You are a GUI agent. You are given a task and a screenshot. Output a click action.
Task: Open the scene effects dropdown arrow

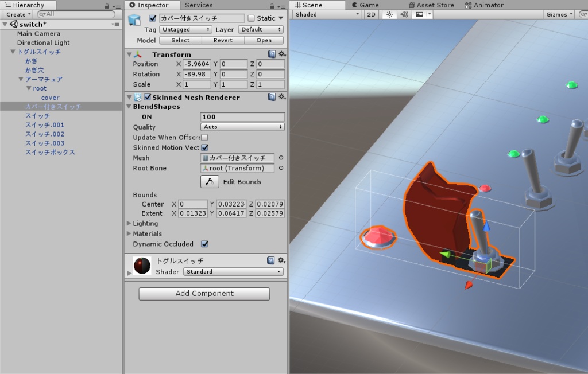tap(430, 14)
